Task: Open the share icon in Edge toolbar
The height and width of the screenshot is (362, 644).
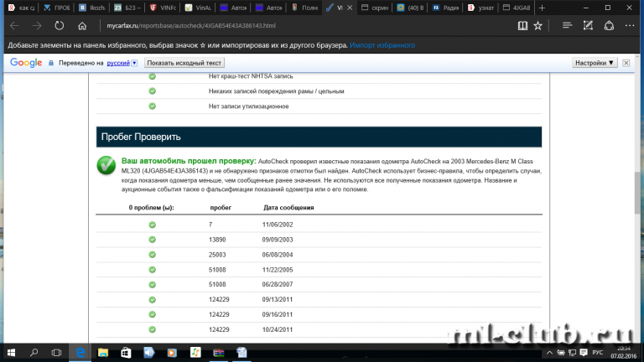Action: (x=609, y=26)
